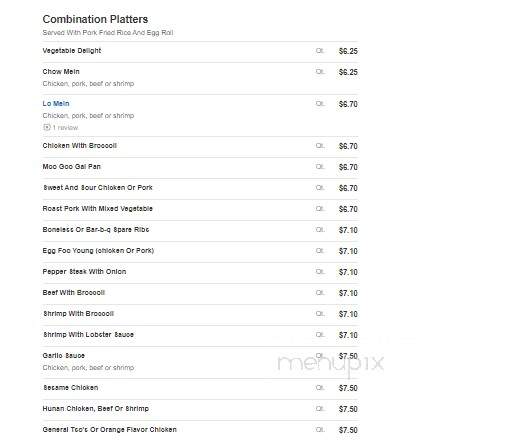
Task: Click the menupix watermark logo
Action: coord(331,364)
